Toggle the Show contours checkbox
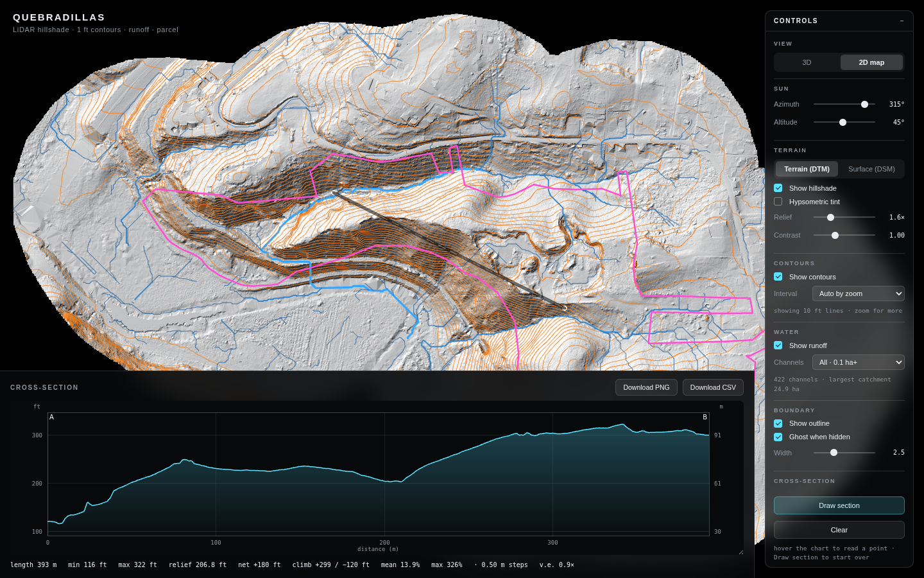Viewport: 924px width, 578px height. tap(778, 277)
